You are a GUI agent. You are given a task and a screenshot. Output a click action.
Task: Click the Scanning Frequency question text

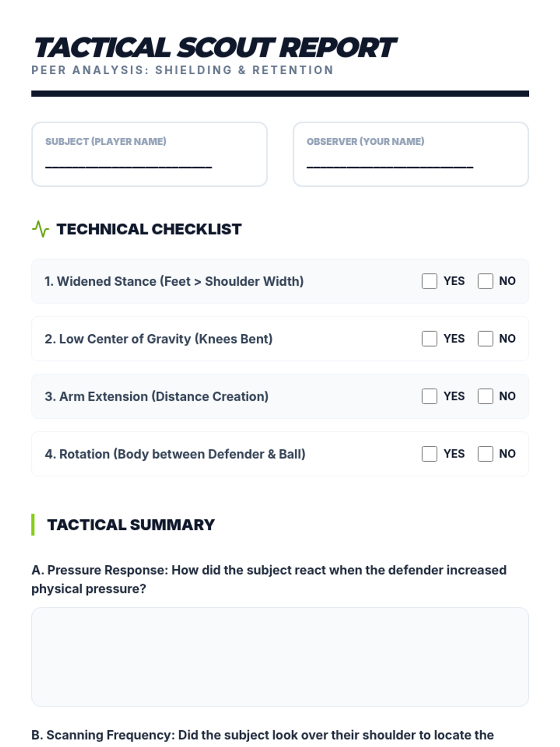click(262, 735)
